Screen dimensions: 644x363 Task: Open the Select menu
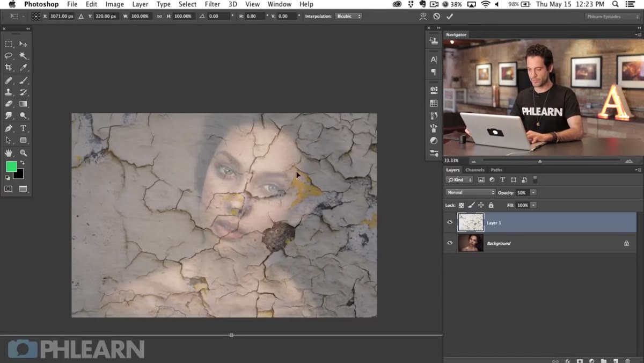187,4
